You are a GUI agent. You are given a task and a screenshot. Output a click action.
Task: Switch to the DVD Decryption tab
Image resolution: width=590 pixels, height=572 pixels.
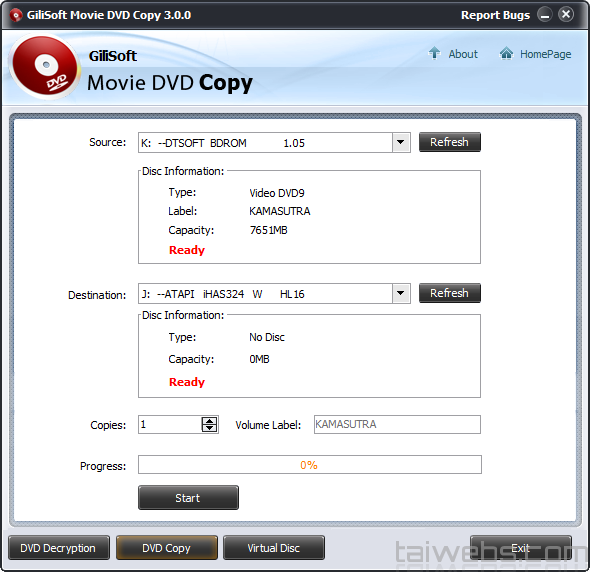click(x=59, y=548)
